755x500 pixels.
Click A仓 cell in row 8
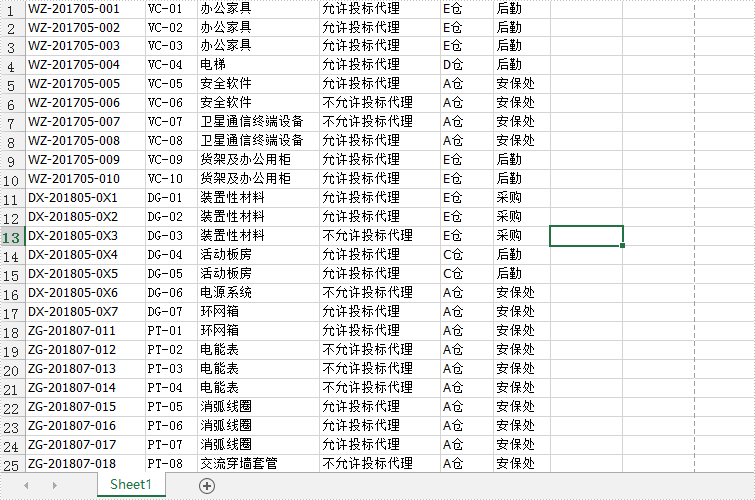coord(467,141)
